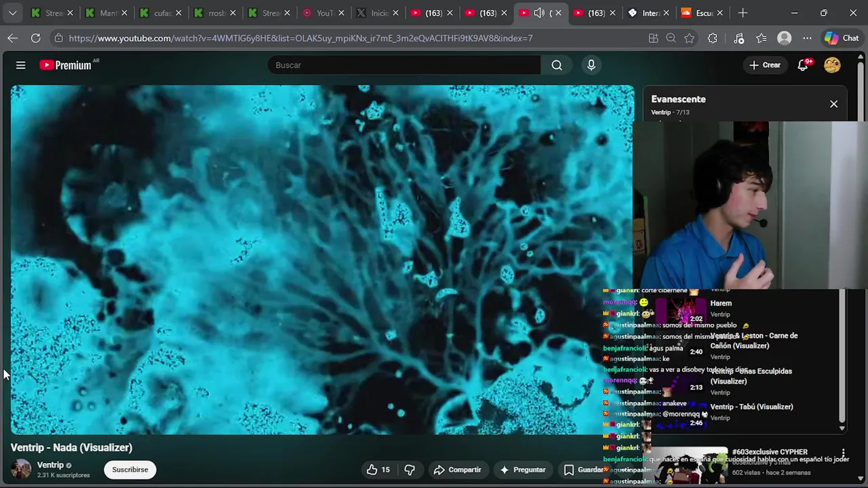The height and width of the screenshot is (488, 868).
Task: Open #603exclusive CYPHER recommended video
Action: 770,452
